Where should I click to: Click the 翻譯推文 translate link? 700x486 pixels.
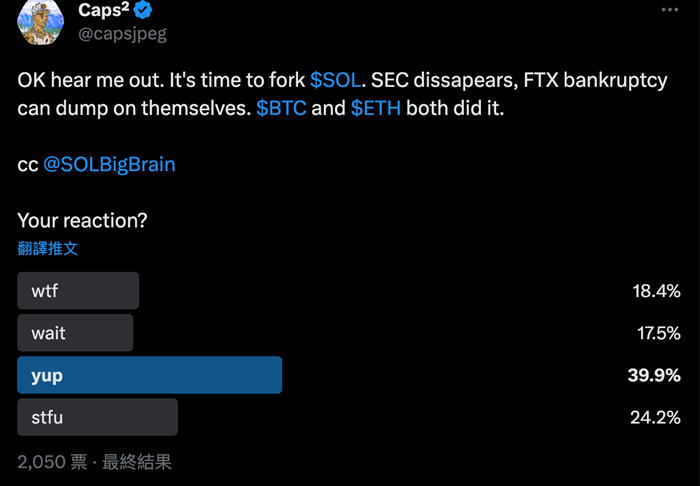coord(47,247)
